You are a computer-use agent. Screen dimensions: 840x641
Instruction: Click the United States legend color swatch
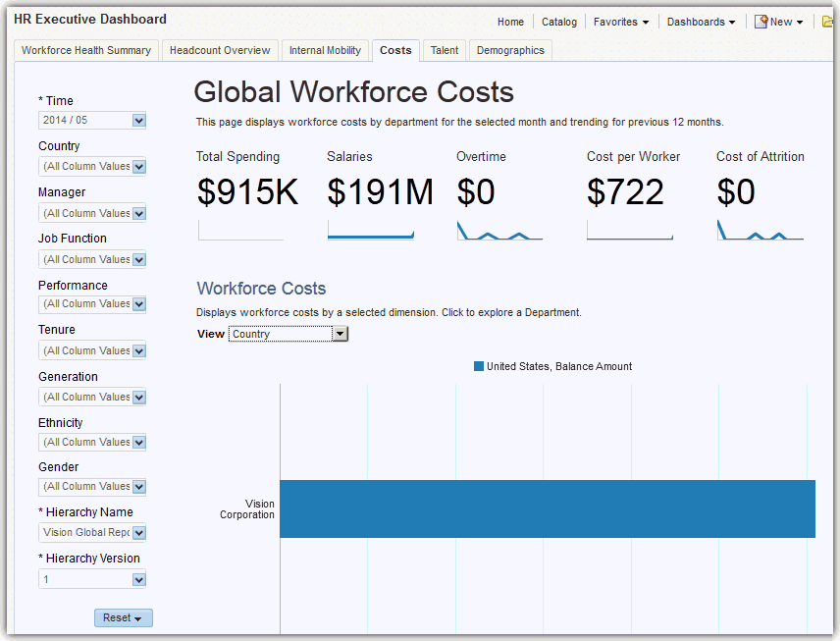[x=479, y=366]
